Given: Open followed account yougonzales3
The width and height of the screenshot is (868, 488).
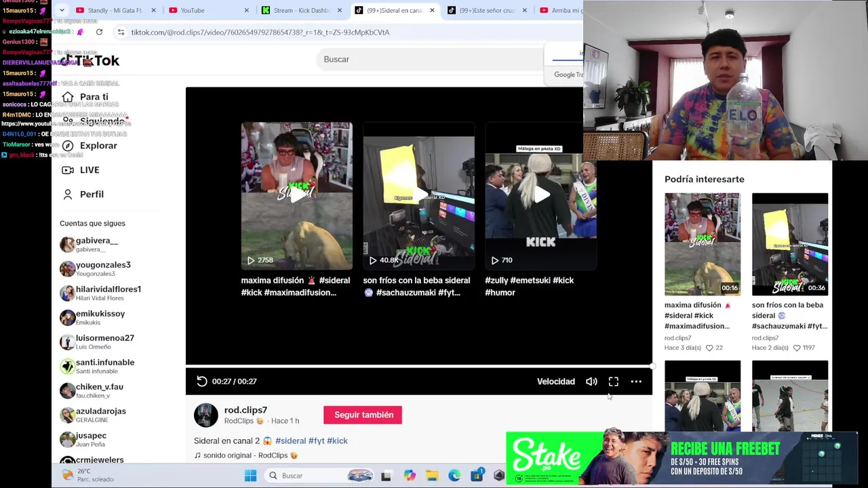Looking at the screenshot, I should pyautogui.click(x=95, y=269).
